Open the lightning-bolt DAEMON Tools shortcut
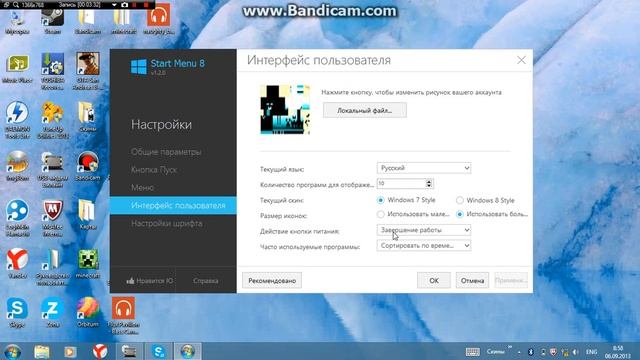The width and height of the screenshot is (640, 360). pyautogui.click(x=17, y=119)
